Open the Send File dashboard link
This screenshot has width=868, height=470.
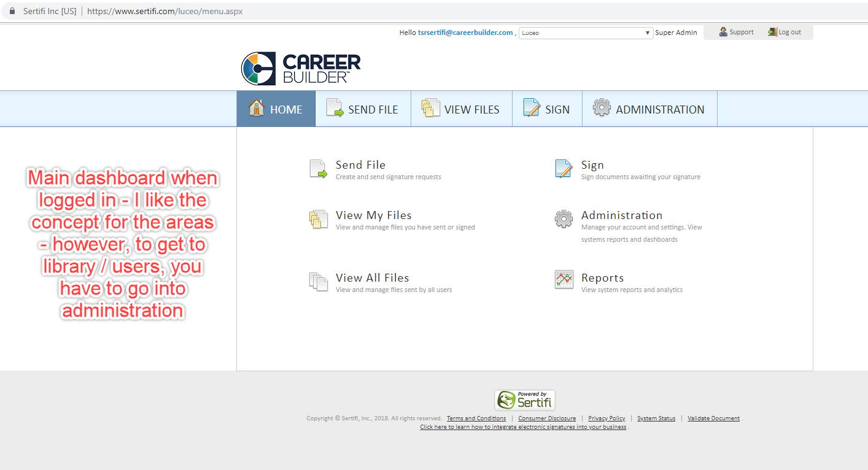(360, 165)
